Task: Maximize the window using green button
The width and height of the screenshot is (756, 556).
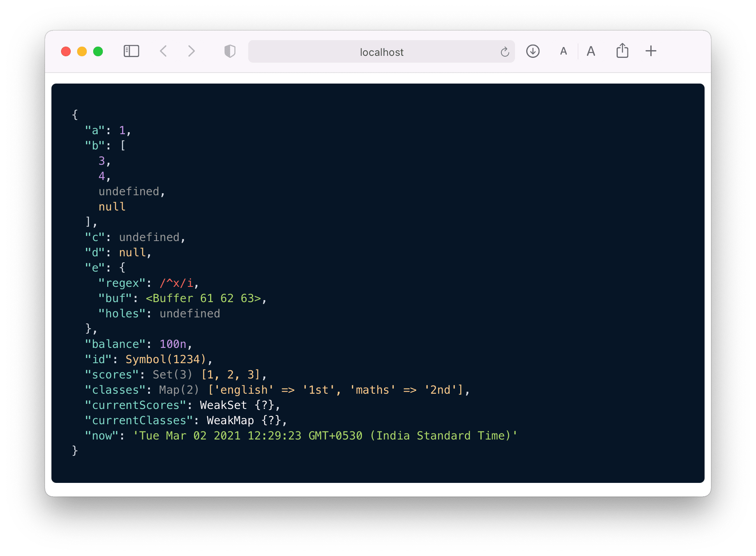Action: coord(98,51)
